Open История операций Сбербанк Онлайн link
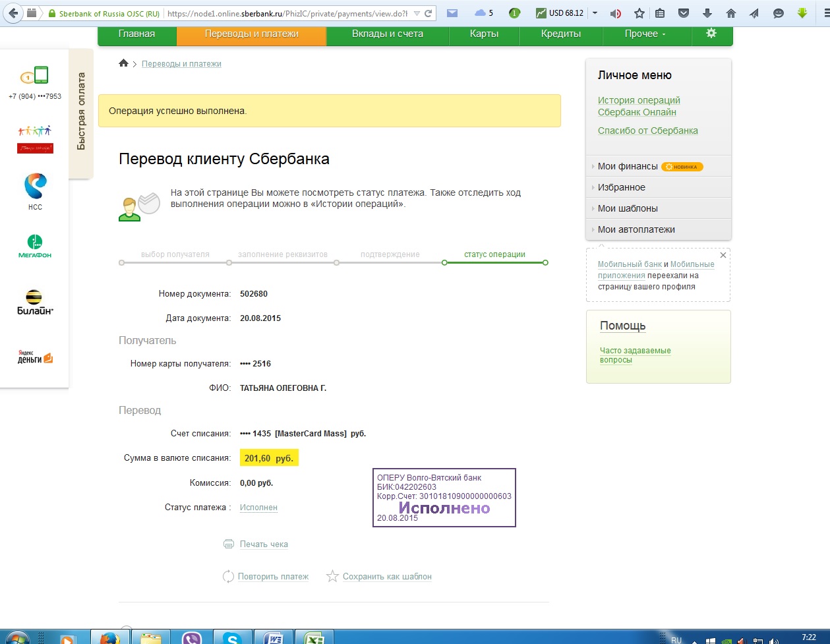Viewport: 830px width, 644px height. coord(638,106)
